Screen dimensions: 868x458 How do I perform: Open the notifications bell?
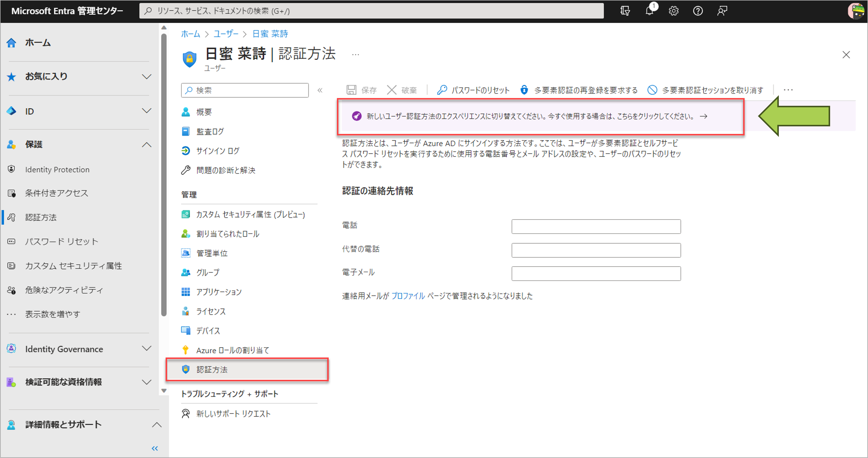point(650,11)
